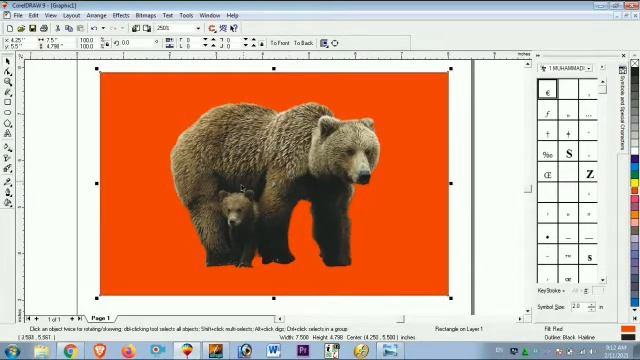Open the undo history dropdown arrow

tap(103, 28)
